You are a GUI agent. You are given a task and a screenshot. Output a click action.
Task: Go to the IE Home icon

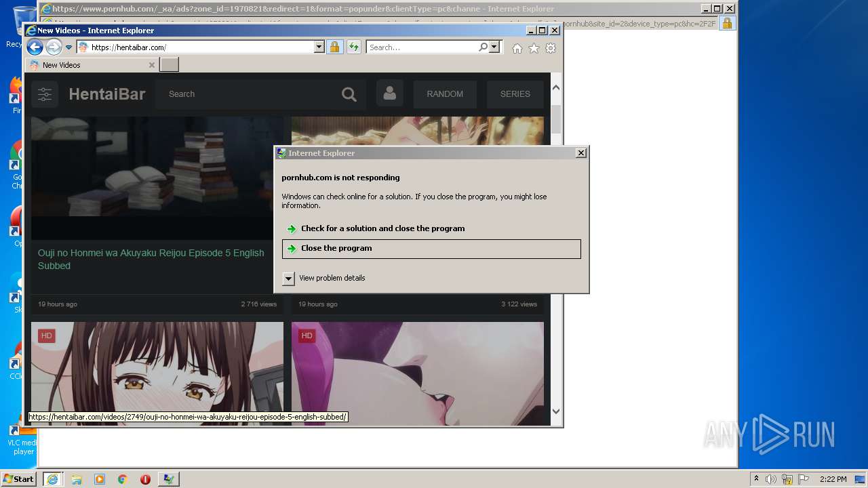coord(517,48)
